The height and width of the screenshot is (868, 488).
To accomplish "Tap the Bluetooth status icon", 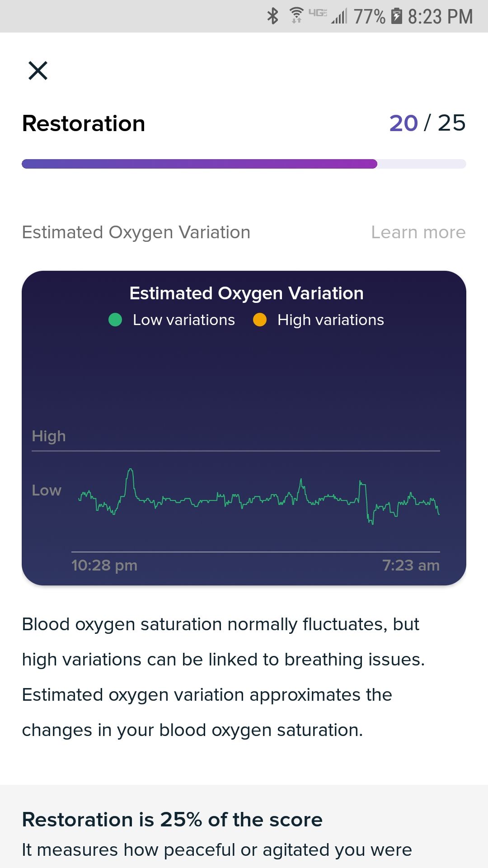I will point(272,16).
